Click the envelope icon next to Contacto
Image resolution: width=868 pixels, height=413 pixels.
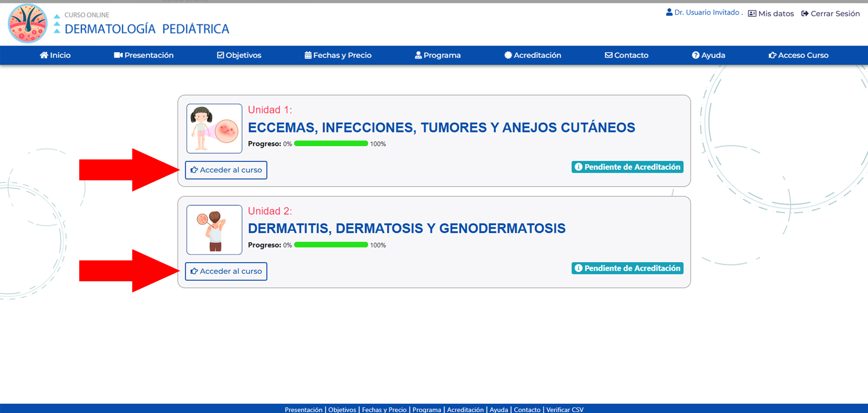click(x=609, y=55)
